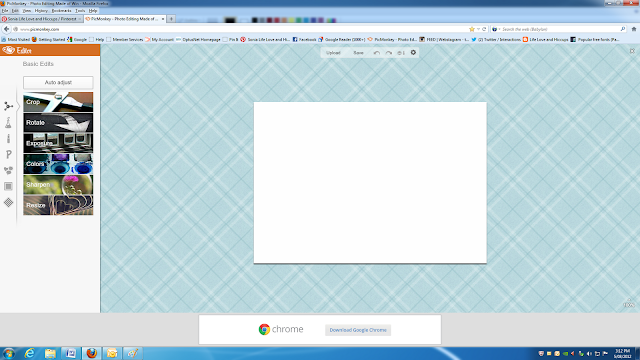Open the Popular free fonts bookmark

pos(595,40)
